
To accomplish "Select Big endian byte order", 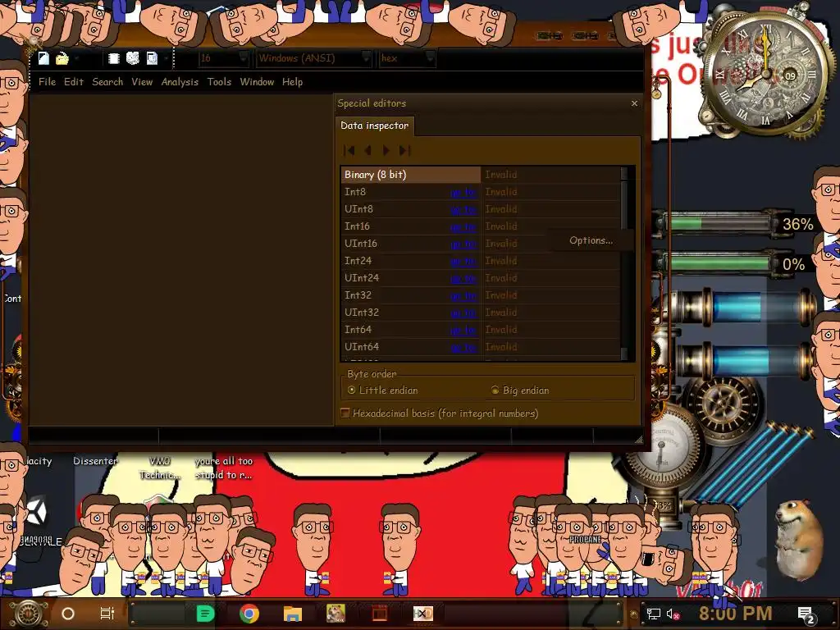I will [x=520, y=390].
